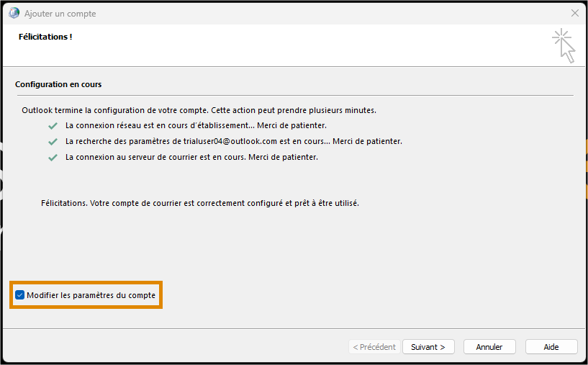Click the Modifier les paramètres du compte label

click(91, 295)
